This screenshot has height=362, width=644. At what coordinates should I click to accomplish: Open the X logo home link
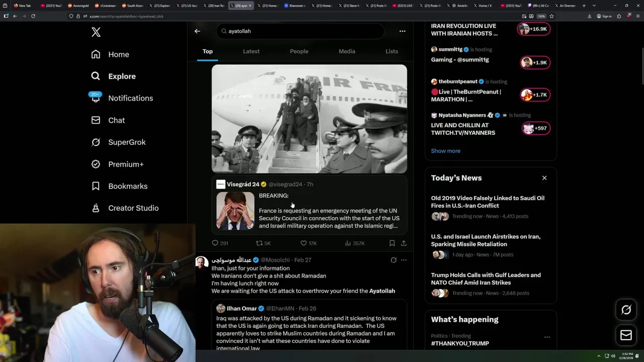point(96,32)
